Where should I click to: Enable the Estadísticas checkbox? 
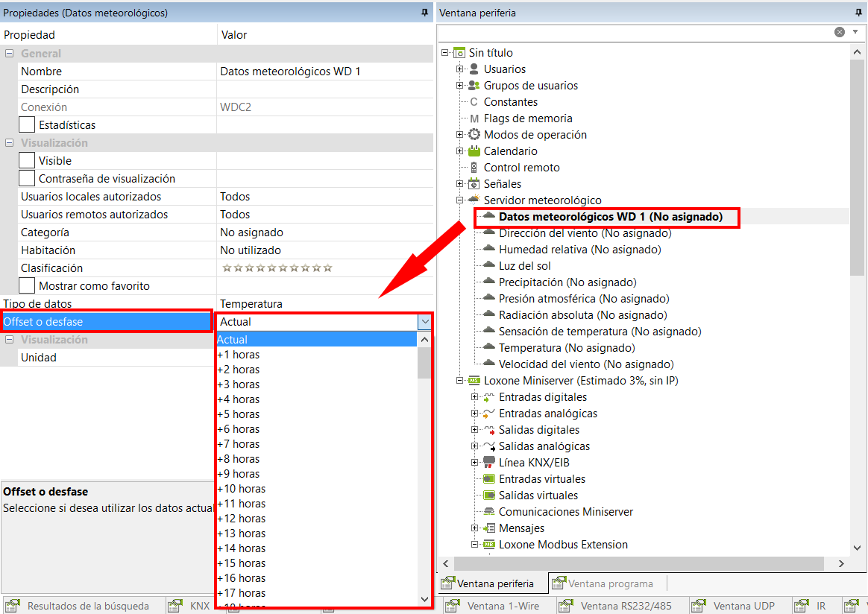[x=27, y=125]
